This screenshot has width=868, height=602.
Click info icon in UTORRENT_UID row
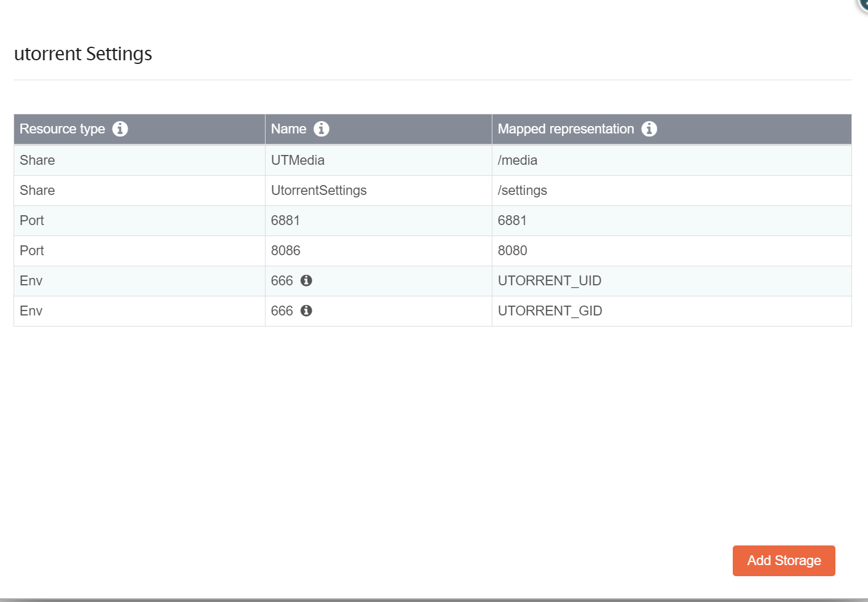306,280
